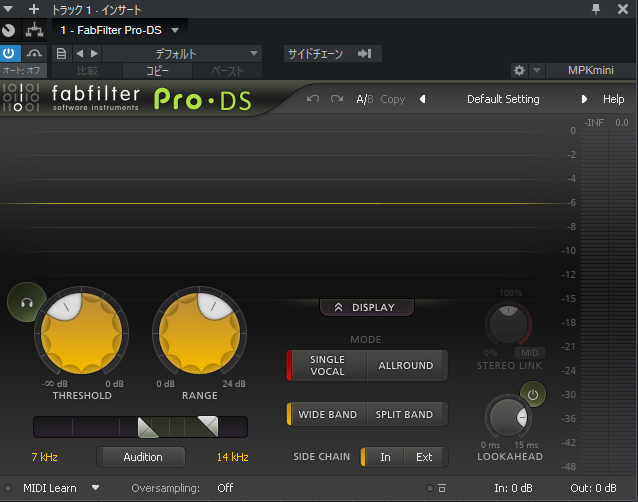The height and width of the screenshot is (502, 638).
Task: Click the In: 0 dB input level
Action: 513,488
